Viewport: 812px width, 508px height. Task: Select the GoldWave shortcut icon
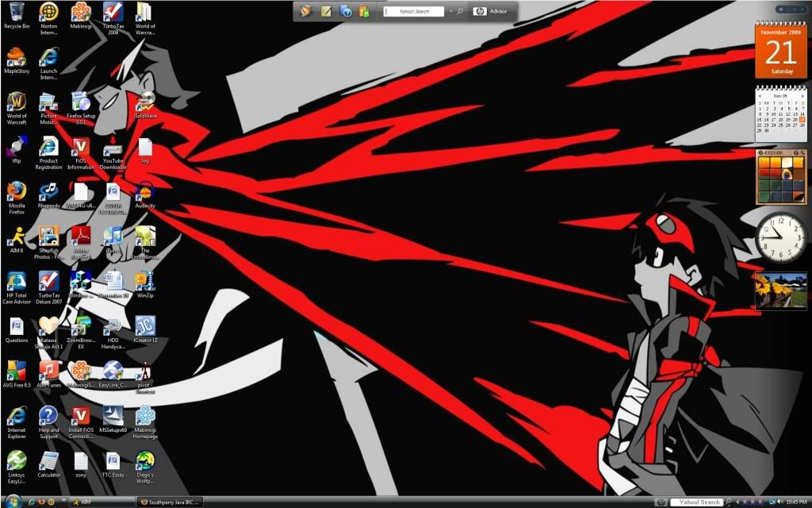(x=145, y=106)
